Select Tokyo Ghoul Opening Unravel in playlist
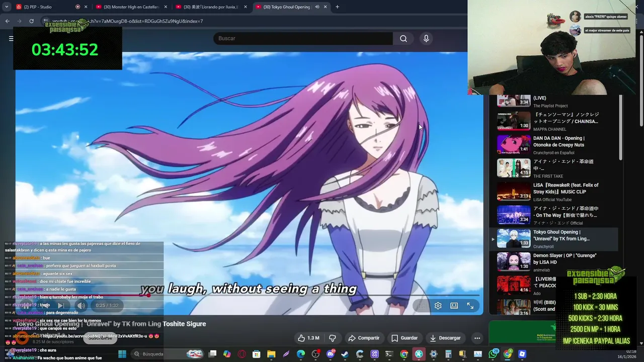644x362 pixels. pos(553,238)
